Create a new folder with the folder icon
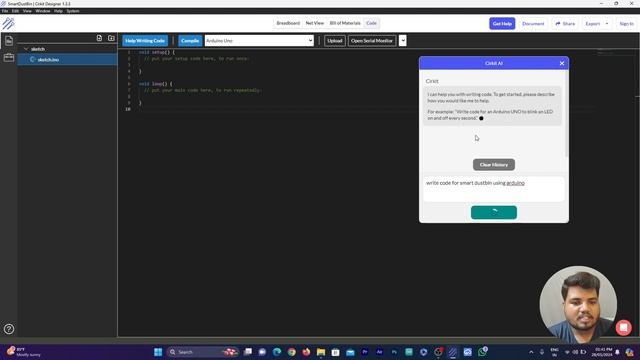Image resolution: width=640 pixels, height=360 pixels. (x=111, y=38)
